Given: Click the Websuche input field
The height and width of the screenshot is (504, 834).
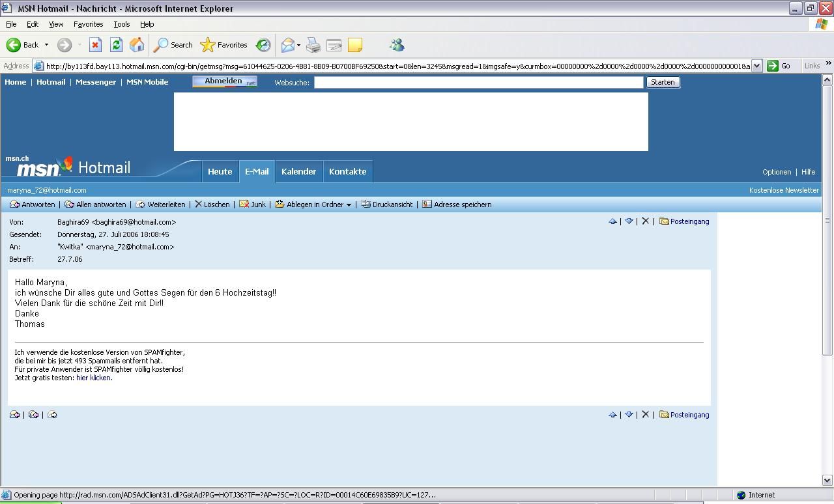Looking at the screenshot, I should point(478,82).
